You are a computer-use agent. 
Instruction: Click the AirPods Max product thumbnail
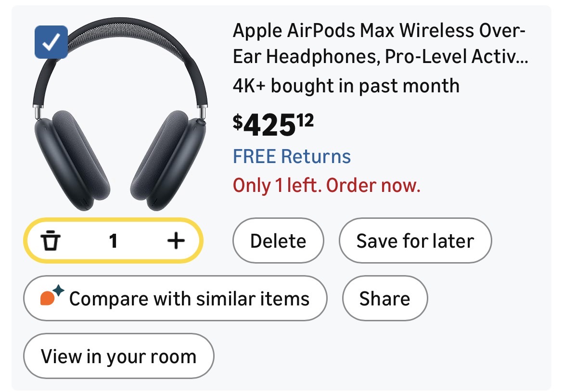pyautogui.click(x=120, y=115)
